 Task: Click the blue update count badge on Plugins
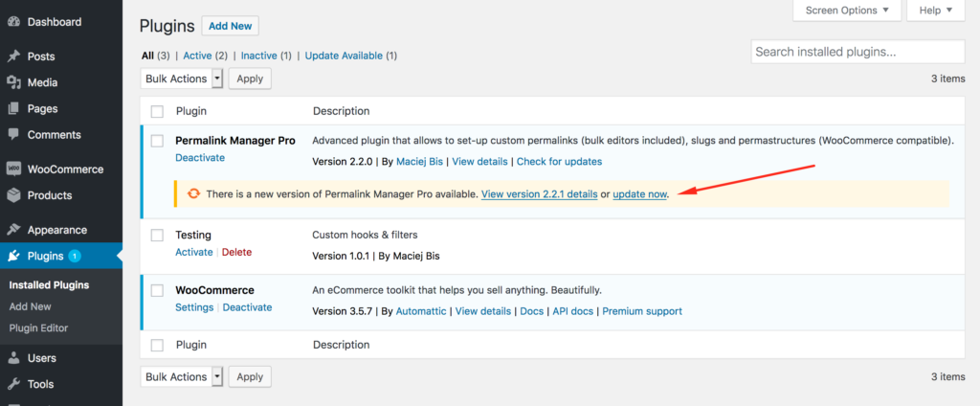(x=75, y=256)
